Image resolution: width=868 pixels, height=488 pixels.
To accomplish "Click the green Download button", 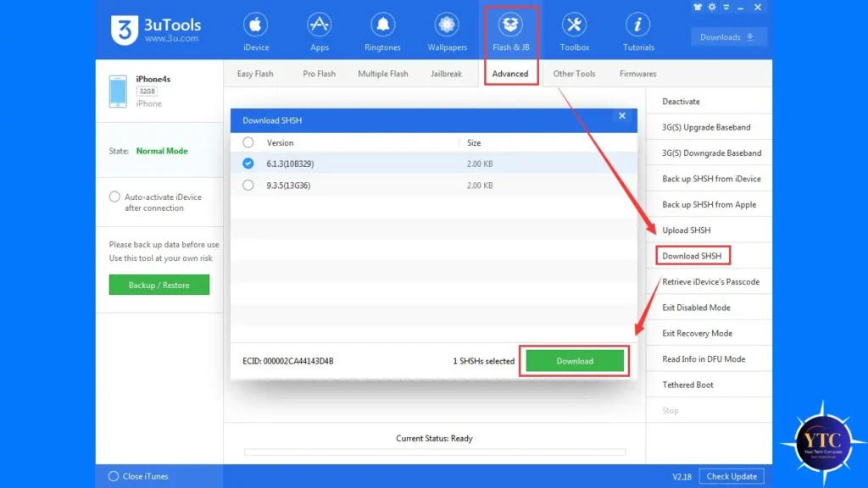I will (x=574, y=360).
